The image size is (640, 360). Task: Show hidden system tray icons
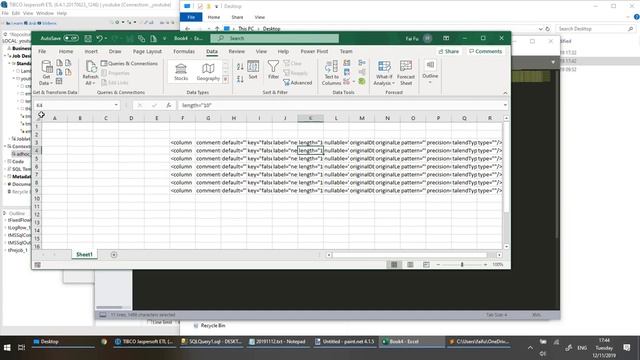click(530, 348)
